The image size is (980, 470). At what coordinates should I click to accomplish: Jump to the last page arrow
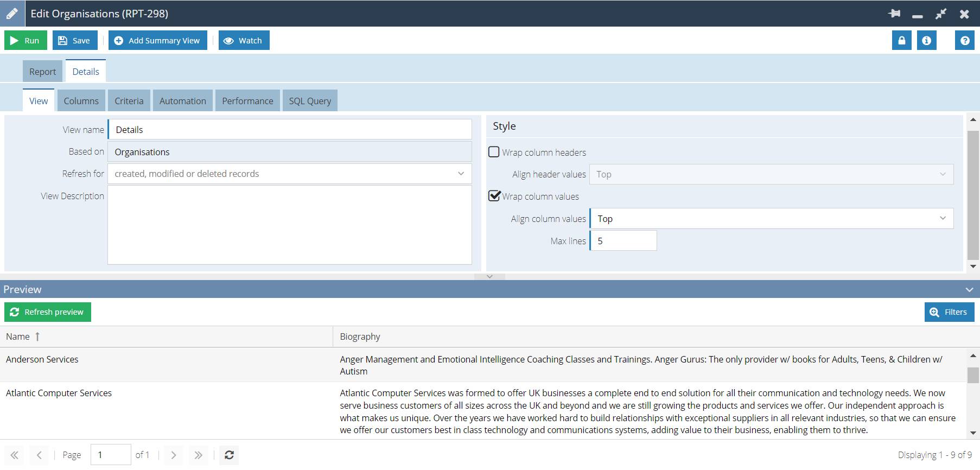click(198, 455)
